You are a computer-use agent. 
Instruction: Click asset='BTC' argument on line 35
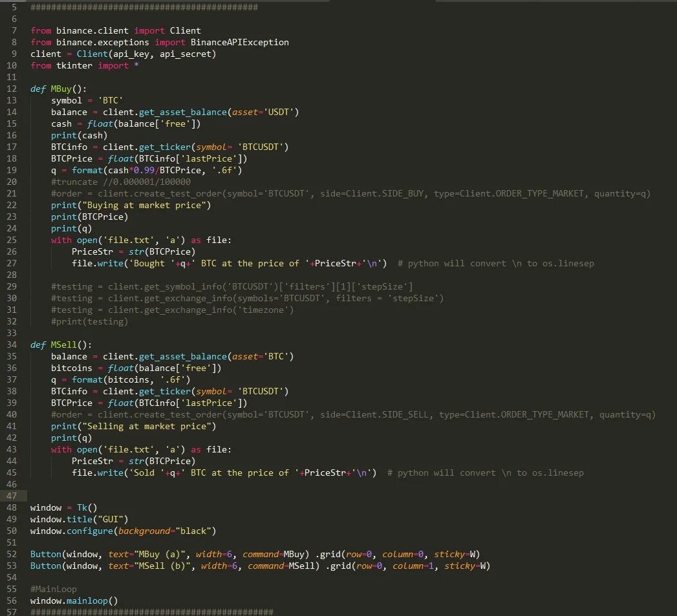click(261, 357)
